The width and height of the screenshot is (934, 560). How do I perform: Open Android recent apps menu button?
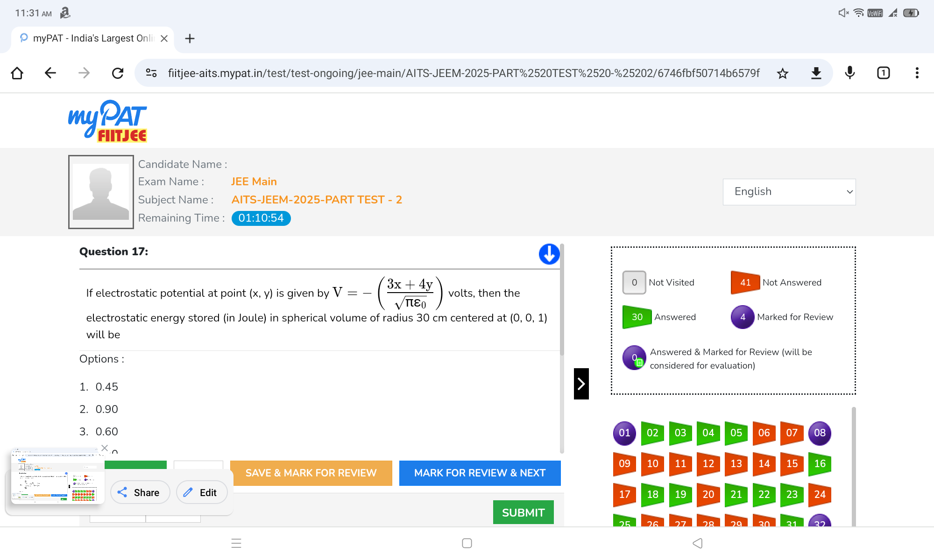236,543
